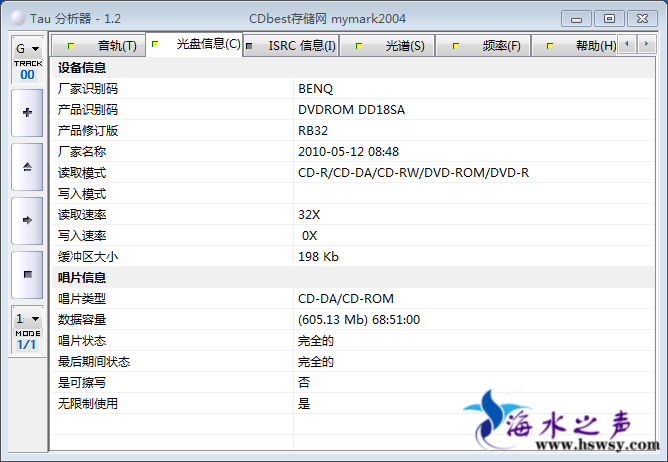Click the ISRC tab's small icon
Image resolution: width=668 pixels, height=462 pixels.
tap(249, 46)
